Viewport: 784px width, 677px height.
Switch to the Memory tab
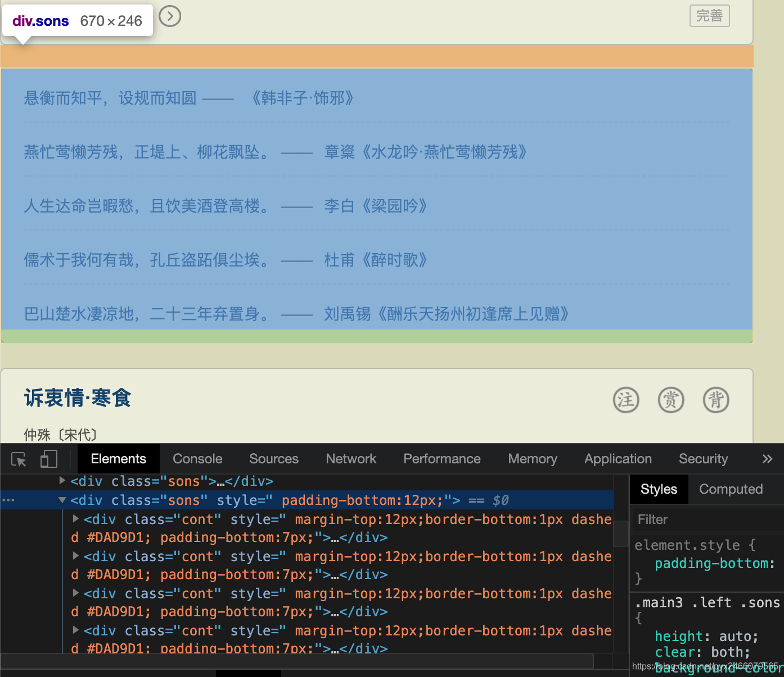pyautogui.click(x=533, y=459)
